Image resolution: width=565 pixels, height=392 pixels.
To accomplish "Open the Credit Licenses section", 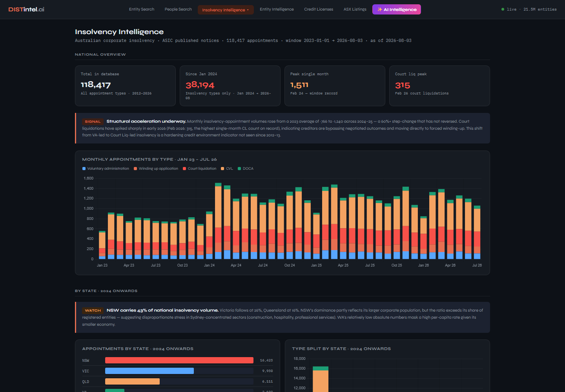I will [319, 9].
